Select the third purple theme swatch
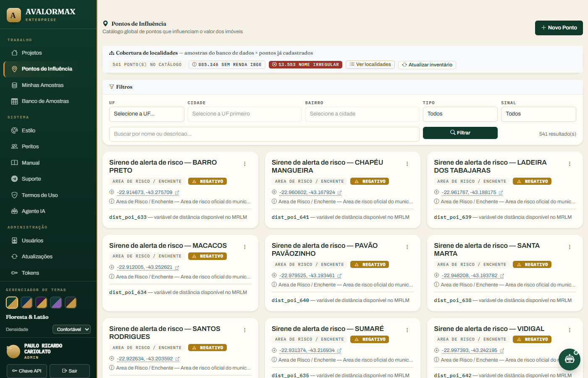The width and height of the screenshot is (588, 378). pos(41,302)
